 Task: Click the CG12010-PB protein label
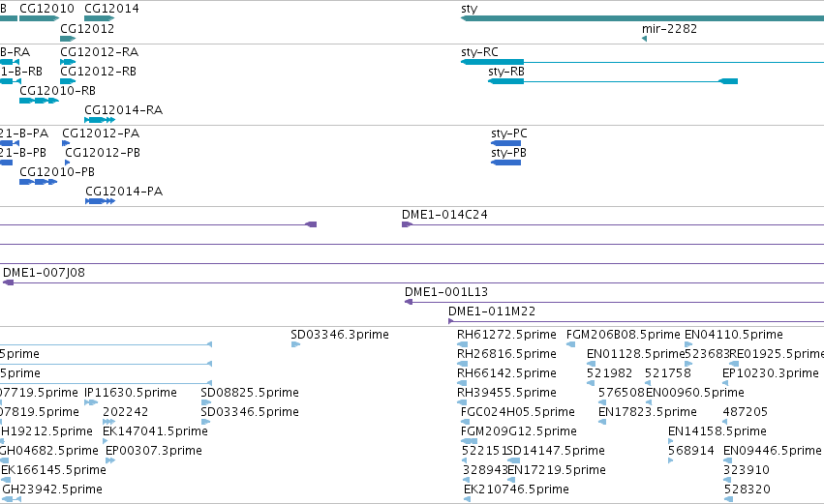pyautogui.click(x=57, y=171)
